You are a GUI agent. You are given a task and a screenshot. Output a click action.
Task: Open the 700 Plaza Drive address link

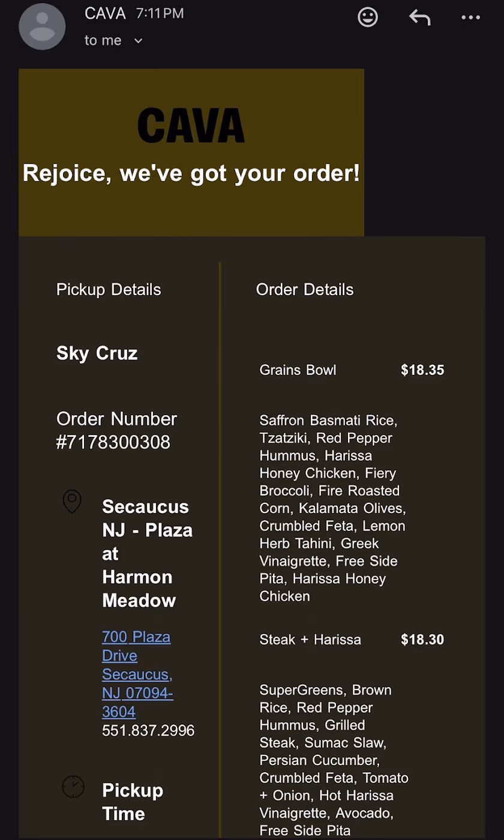tap(138, 674)
